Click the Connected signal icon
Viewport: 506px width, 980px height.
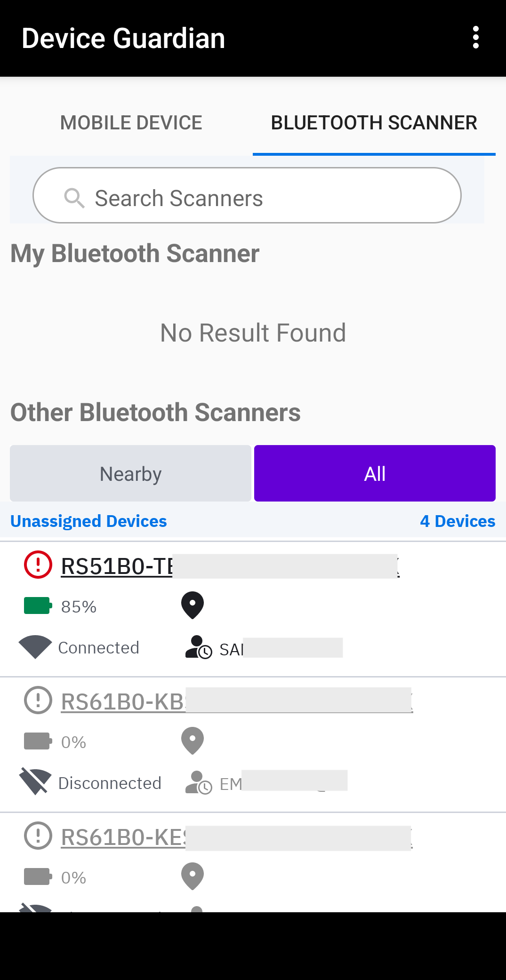coord(35,647)
